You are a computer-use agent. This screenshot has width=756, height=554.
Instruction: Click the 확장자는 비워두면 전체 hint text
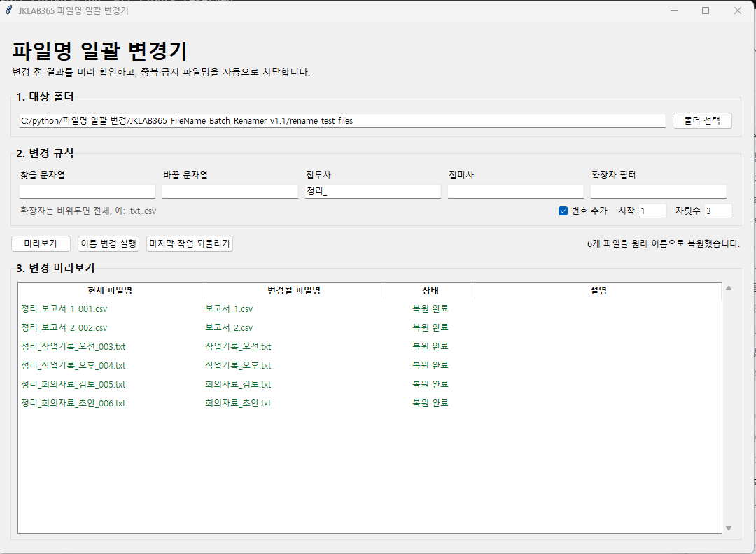[x=88, y=211]
